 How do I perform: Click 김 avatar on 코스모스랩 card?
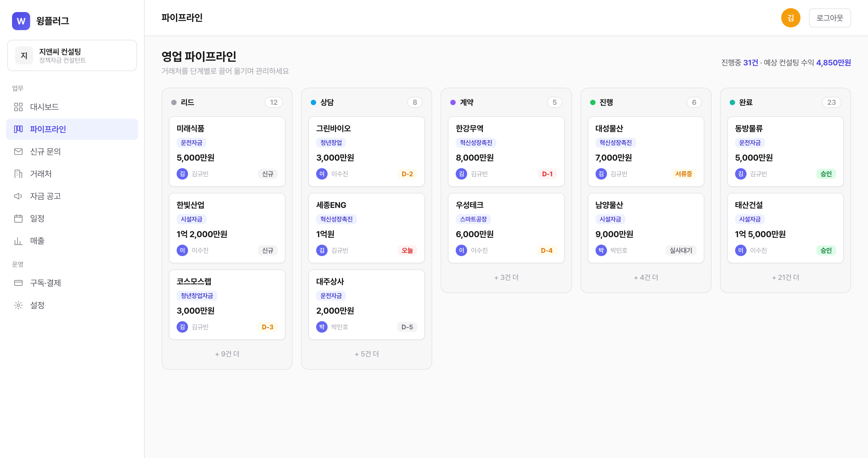182,327
